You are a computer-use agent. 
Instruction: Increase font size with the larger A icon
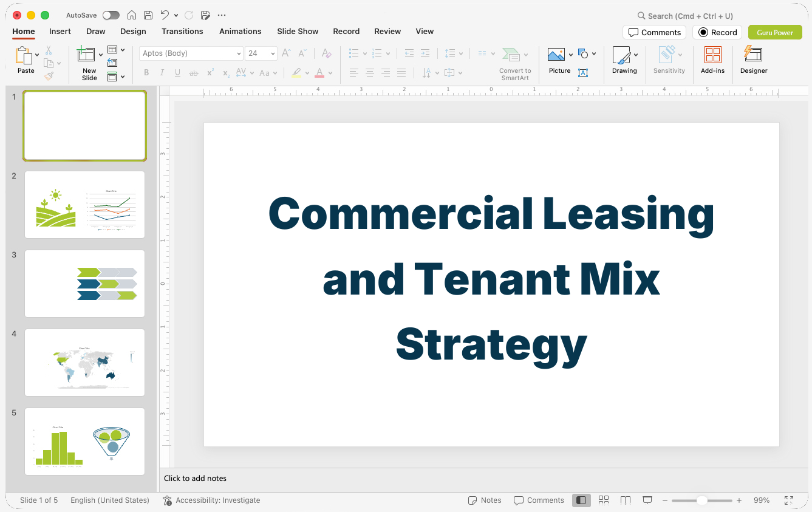click(x=286, y=53)
